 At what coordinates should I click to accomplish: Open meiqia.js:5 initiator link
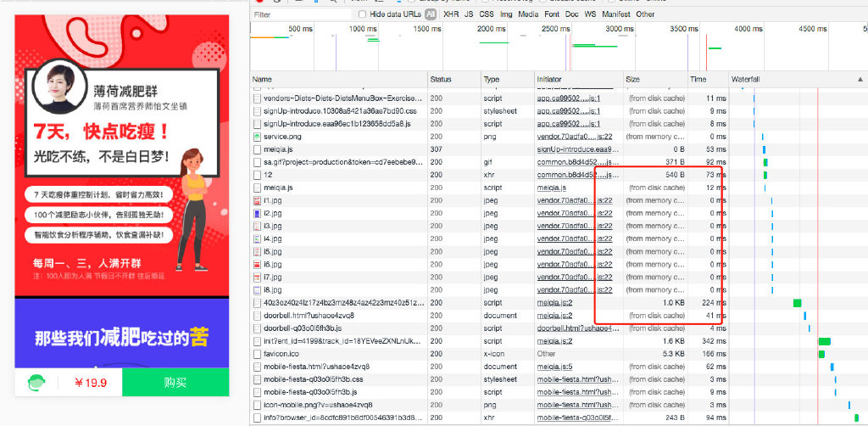[554, 366]
